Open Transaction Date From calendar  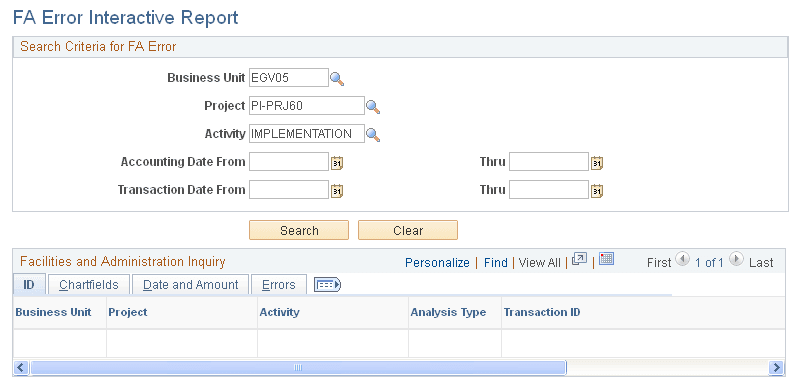click(337, 191)
